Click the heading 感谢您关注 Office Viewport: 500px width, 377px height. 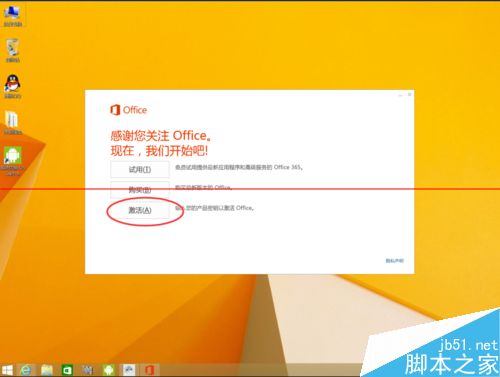point(161,136)
